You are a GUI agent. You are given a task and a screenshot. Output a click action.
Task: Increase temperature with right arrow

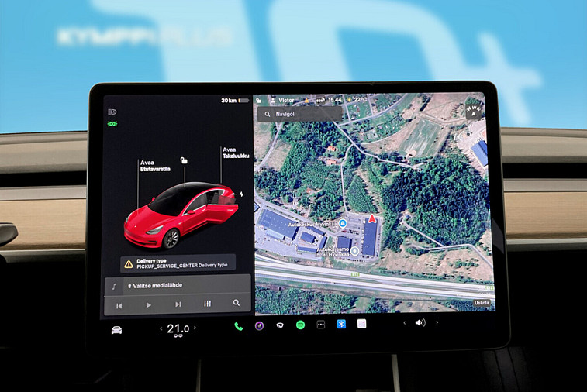click(x=195, y=329)
